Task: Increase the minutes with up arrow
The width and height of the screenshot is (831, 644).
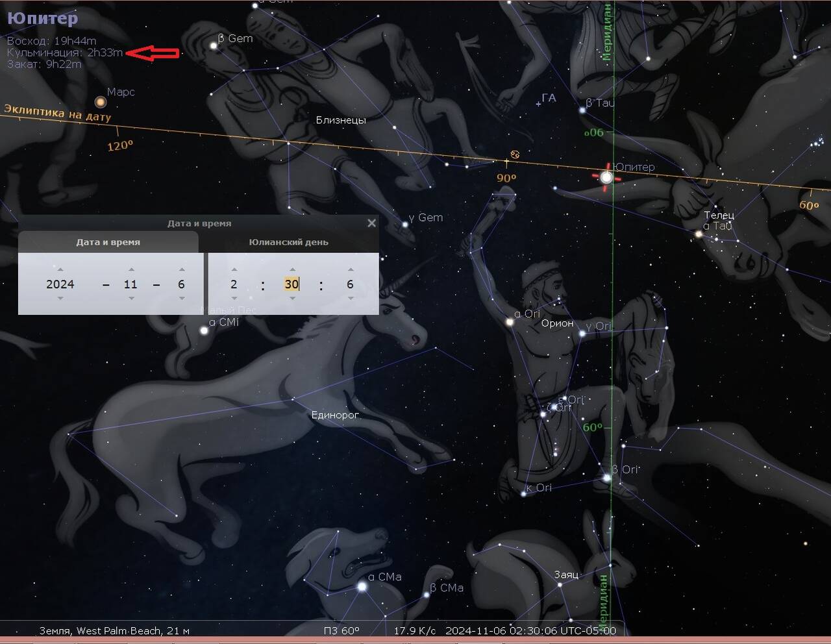Action: pos(292,269)
